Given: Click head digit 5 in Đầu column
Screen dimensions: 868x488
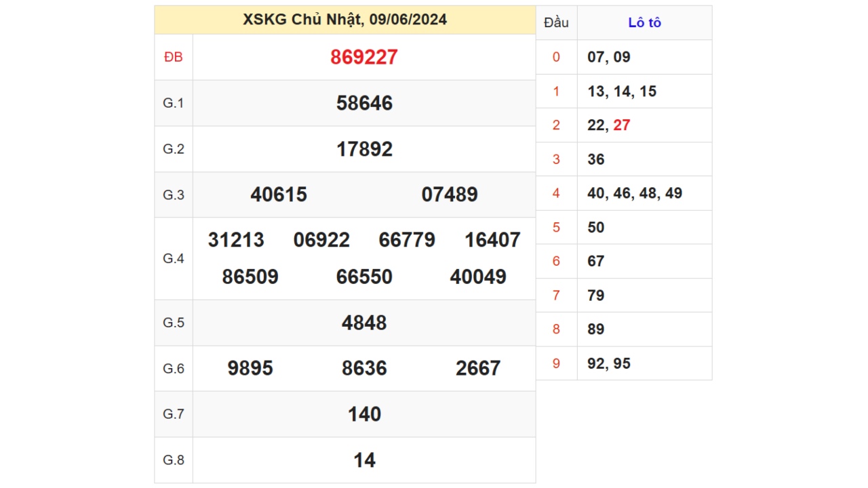Looking at the screenshot, I should pos(556,227).
